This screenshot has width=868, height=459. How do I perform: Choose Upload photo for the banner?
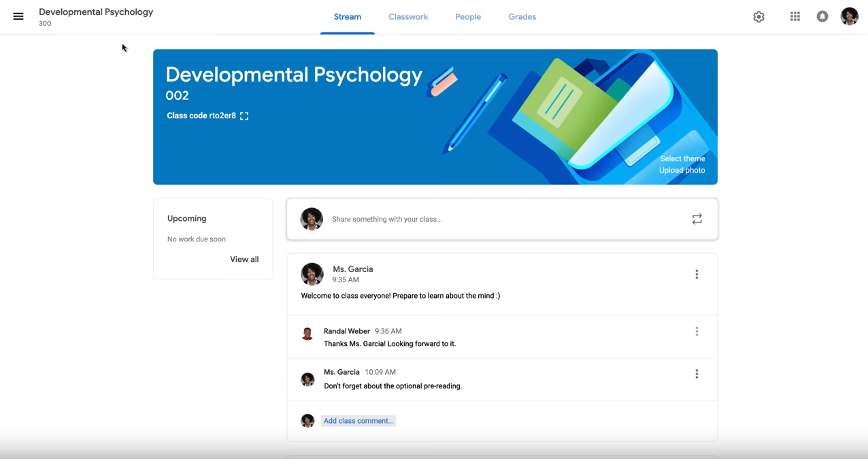point(682,170)
